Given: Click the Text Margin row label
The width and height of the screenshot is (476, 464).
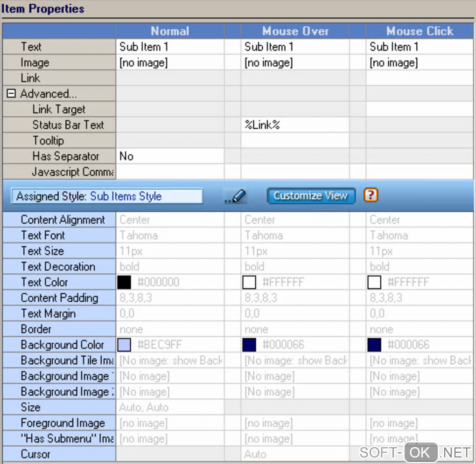Looking at the screenshot, I should tap(59, 313).
